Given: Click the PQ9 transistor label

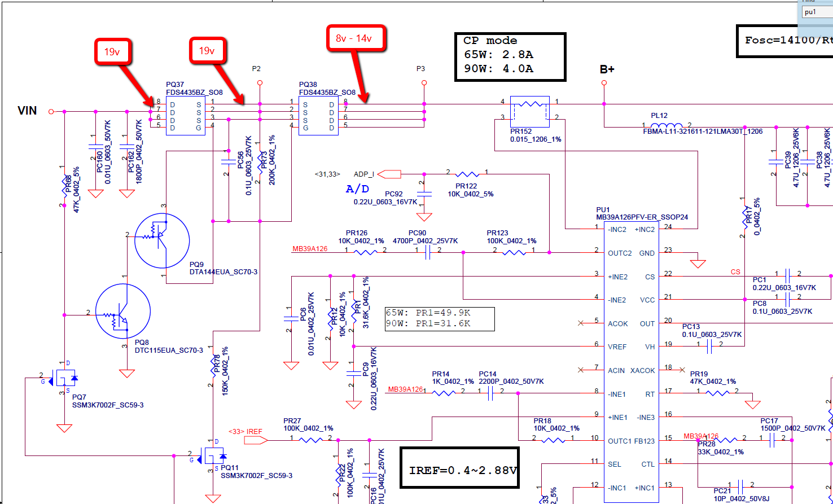Looking at the screenshot, I should click(x=196, y=265).
